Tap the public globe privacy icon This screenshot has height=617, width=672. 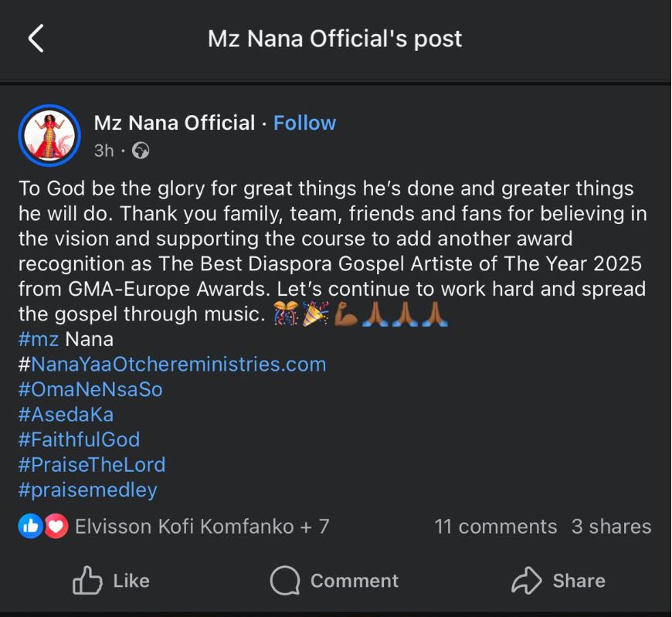click(x=141, y=151)
